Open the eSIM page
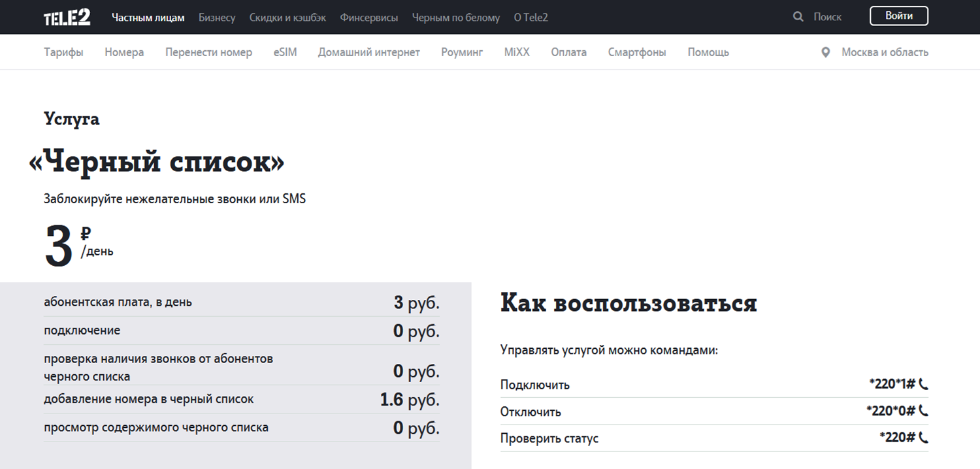 pyautogui.click(x=285, y=52)
